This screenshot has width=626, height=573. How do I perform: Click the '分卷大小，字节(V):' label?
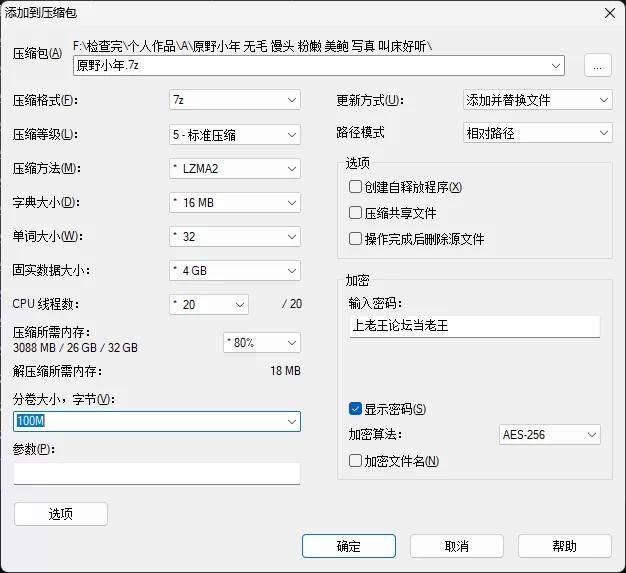(x=63, y=399)
